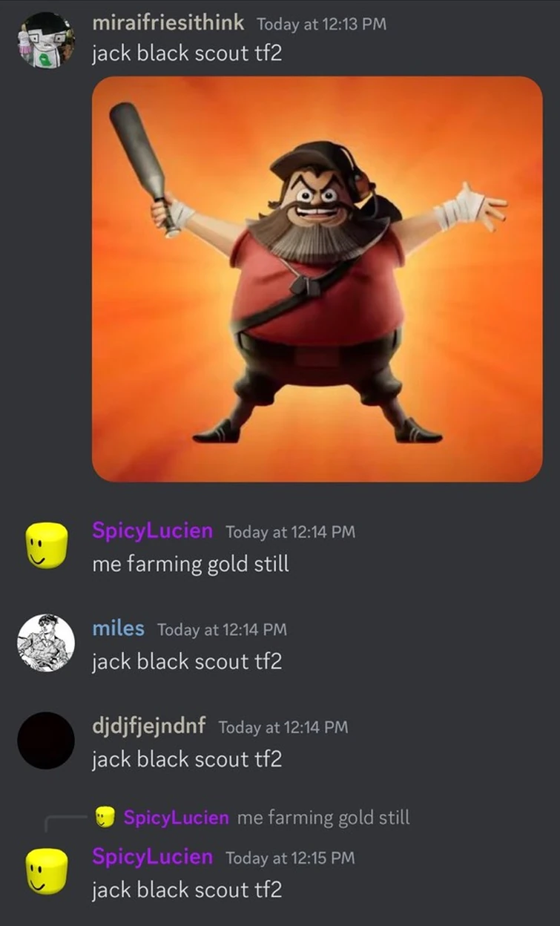Open djdjfjejndnf's black circle avatar
This screenshot has width=560, height=926.
click(46, 741)
